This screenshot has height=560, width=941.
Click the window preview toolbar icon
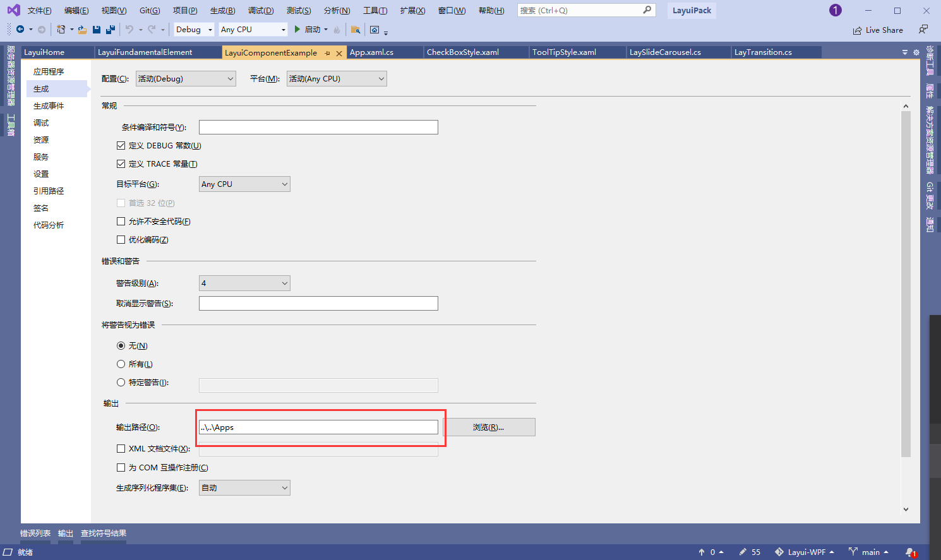[375, 30]
